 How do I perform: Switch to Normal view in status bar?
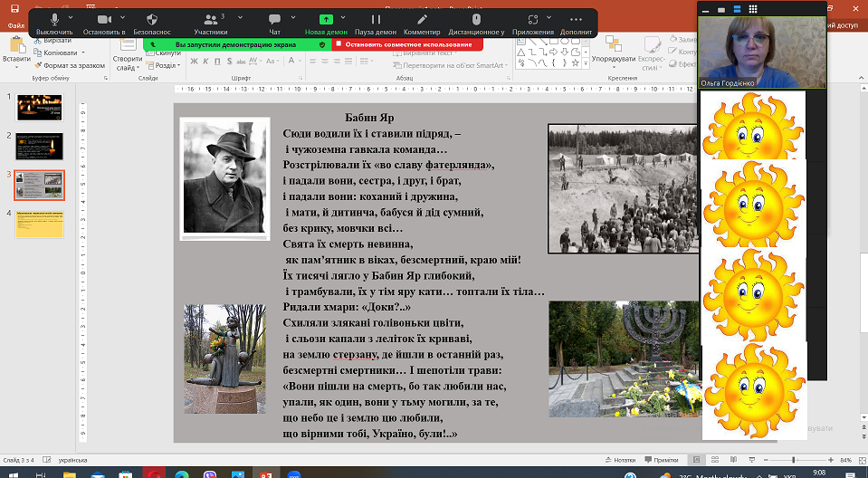(x=696, y=460)
